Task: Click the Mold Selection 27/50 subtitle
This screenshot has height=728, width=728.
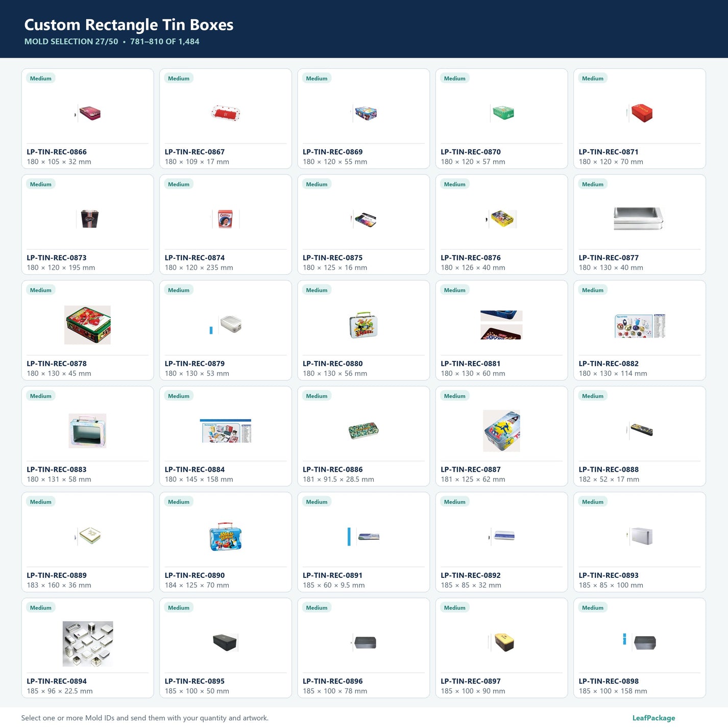Action: click(71, 41)
